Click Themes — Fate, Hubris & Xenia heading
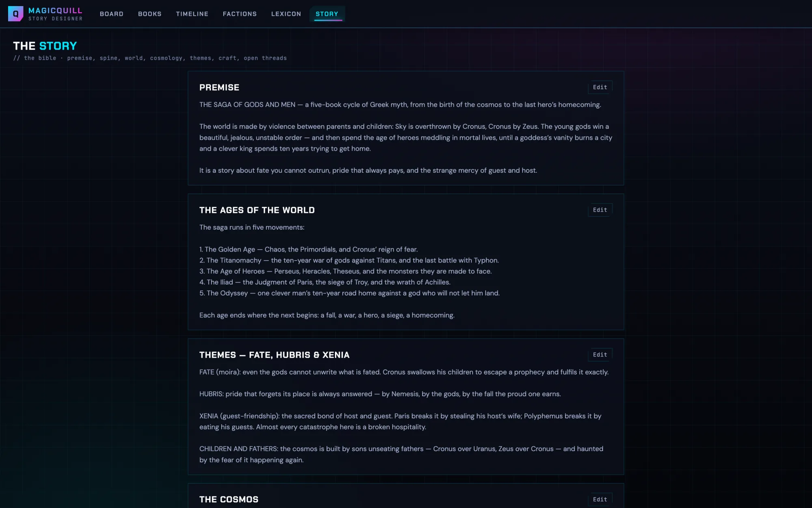Image resolution: width=812 pixels, height=508 pixels. (x=274, y=355)
